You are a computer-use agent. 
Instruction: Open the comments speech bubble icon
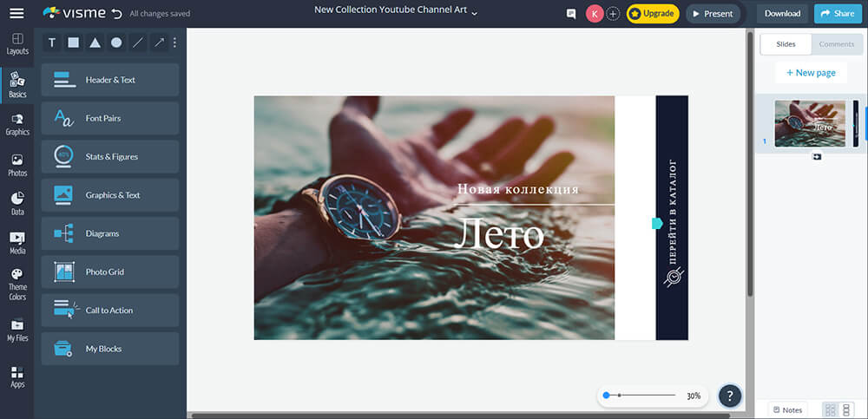571,14
